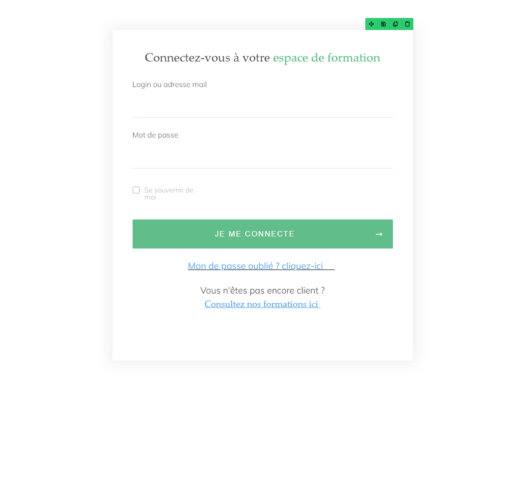Focus the Login ou adresse mail field
525x500 pixels.
262,105
